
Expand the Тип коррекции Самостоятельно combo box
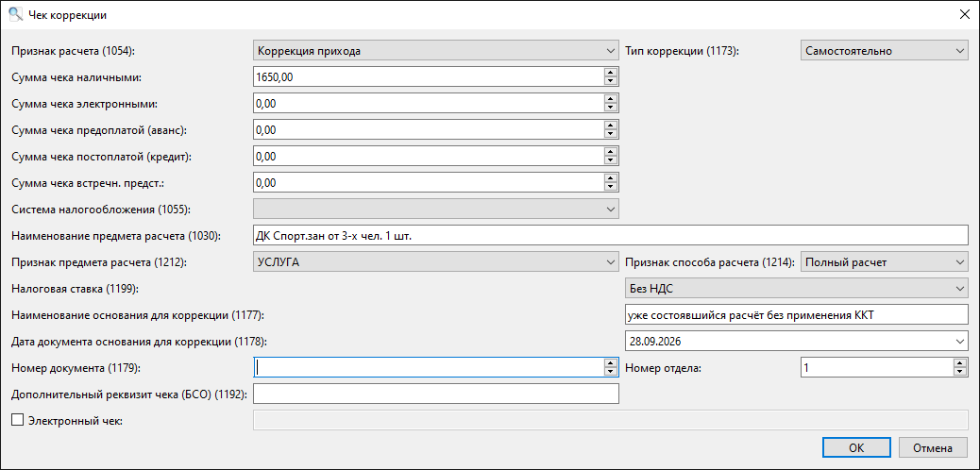point(884,51)
